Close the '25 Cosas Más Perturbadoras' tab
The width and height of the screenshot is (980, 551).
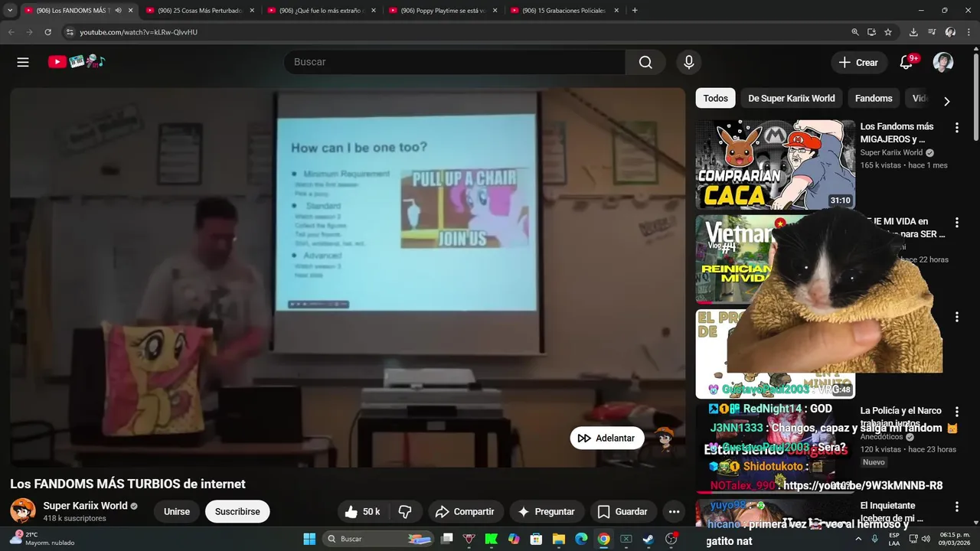point(252,11)
